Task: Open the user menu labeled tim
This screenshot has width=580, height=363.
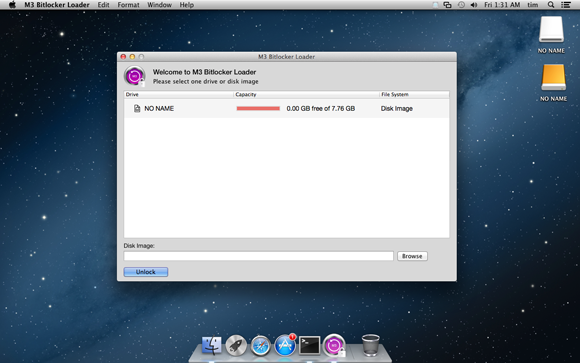Action: tap(533, 5)
